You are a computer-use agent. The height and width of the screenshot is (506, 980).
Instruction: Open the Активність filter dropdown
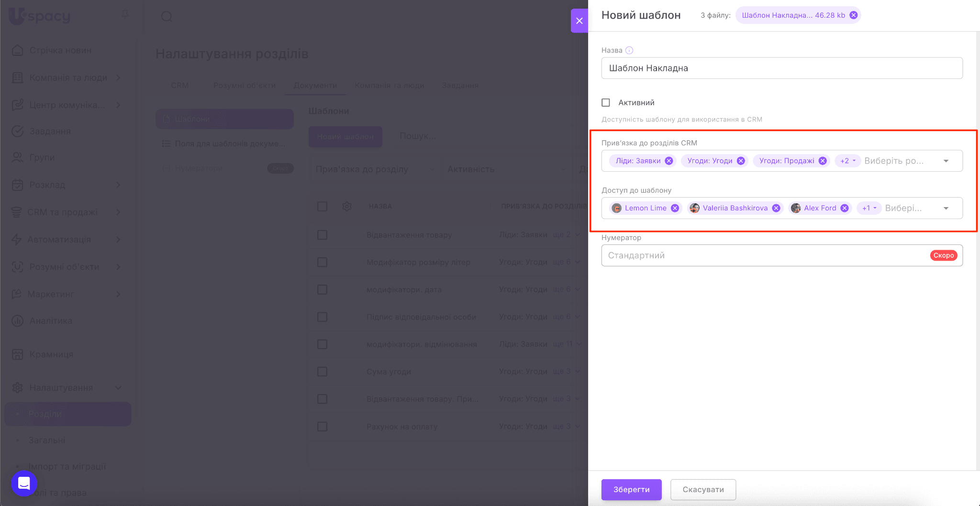506,169
